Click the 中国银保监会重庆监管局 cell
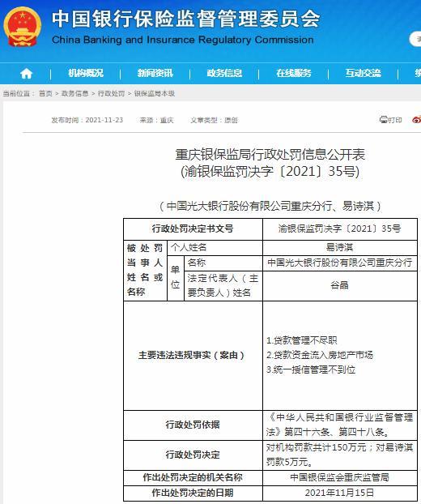The width and height of the screenshot is (421, 504). click(340, 477)
